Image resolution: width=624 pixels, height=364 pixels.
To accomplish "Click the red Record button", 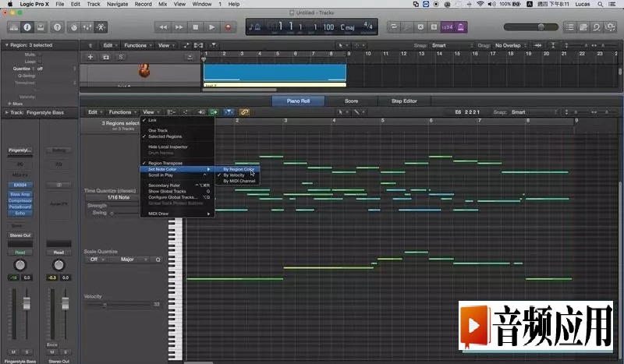I will (228, 27).
